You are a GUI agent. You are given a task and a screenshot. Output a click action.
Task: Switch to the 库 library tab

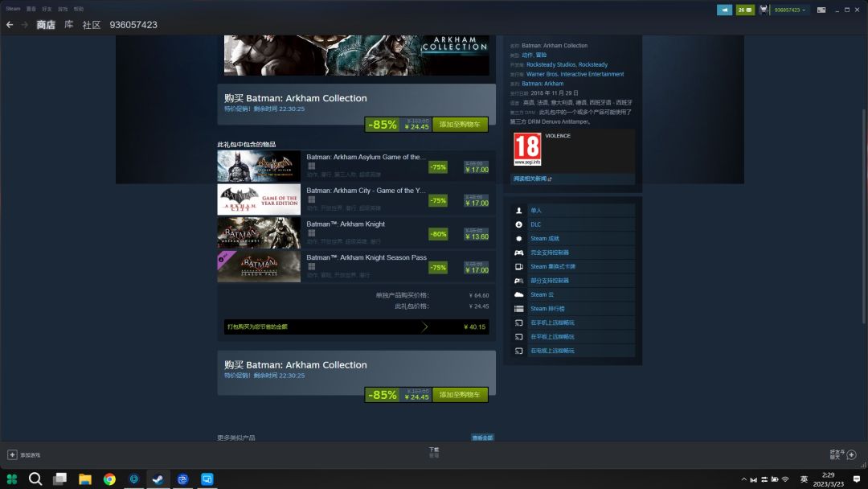pos(68,25)
